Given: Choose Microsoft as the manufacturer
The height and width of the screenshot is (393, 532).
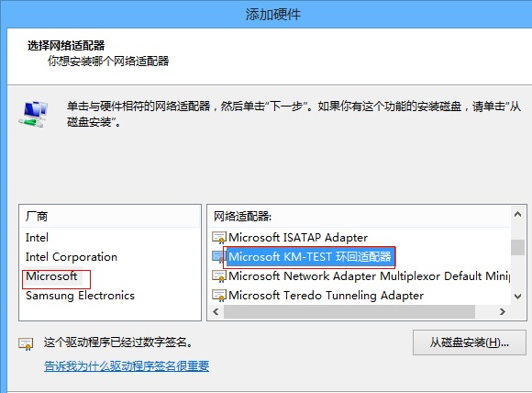Looking at the screenshot, I should click(x=51, y=276).
